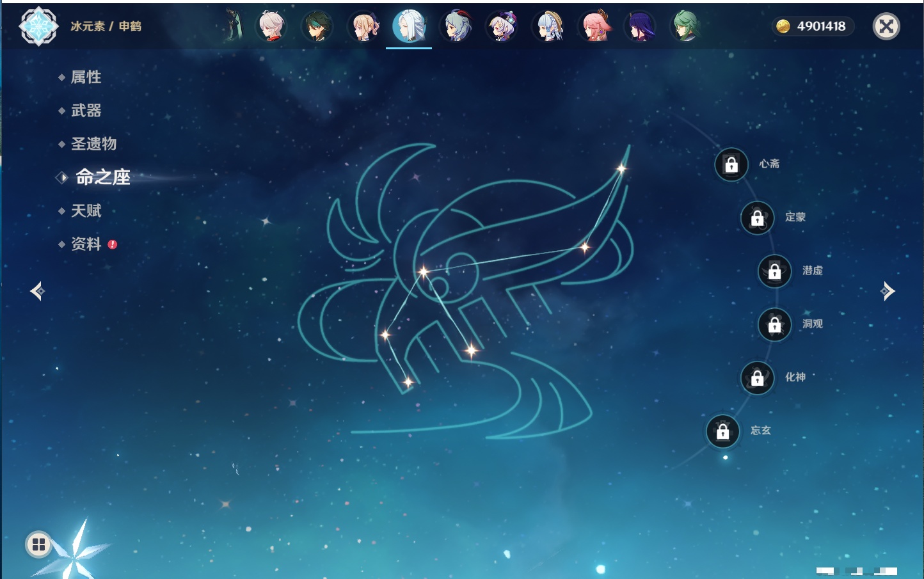The image size is (924, 579).
Task: Click the 心斋 constellation label
Action: pyautogui.click(x=769, y=164)
